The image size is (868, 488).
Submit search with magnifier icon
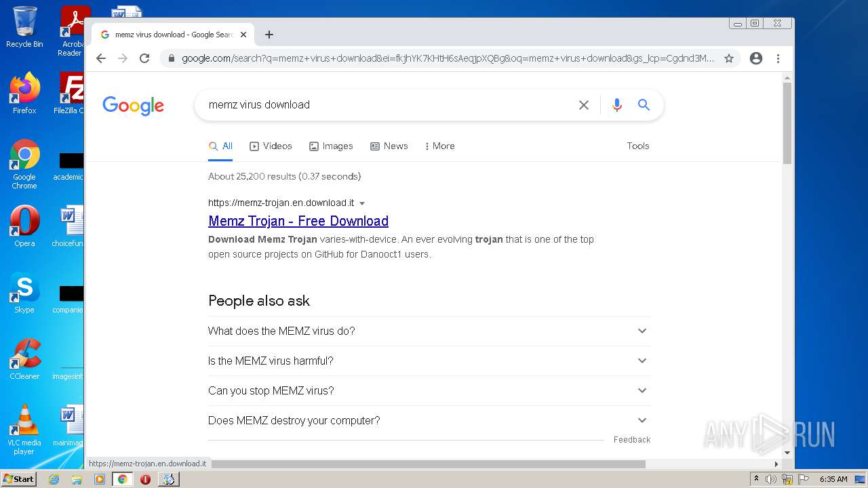coord(644,105)
